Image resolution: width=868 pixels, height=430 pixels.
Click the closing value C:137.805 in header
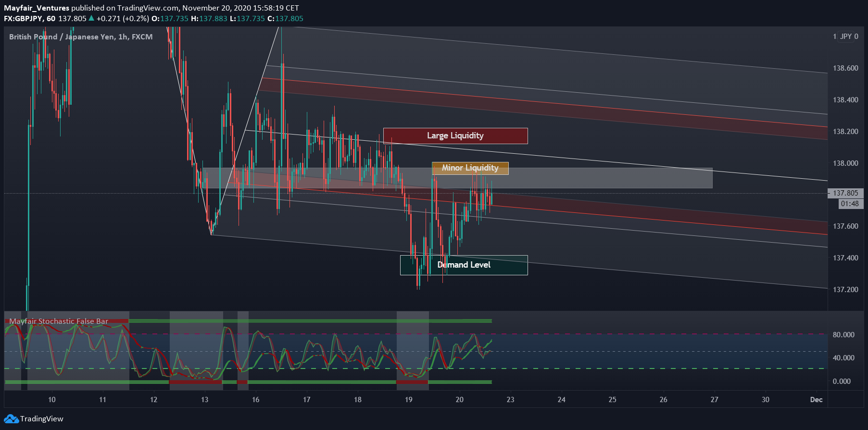pyautogui.click(x=285, y=19)
